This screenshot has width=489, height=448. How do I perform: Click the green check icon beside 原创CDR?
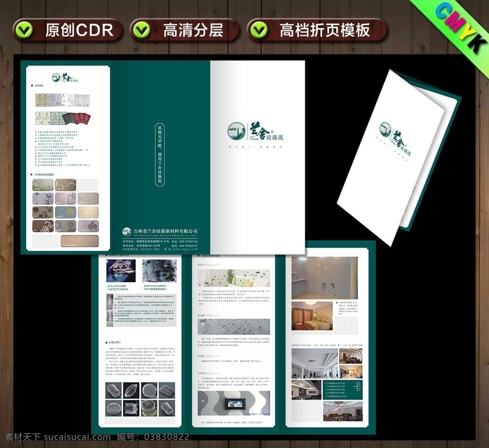click(x=24, y=30)
